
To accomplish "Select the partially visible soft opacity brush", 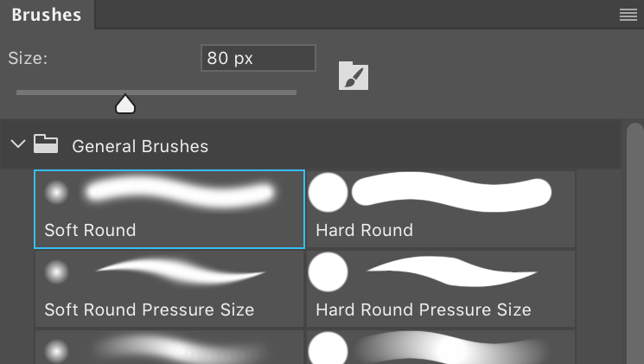I will [169, 348].
